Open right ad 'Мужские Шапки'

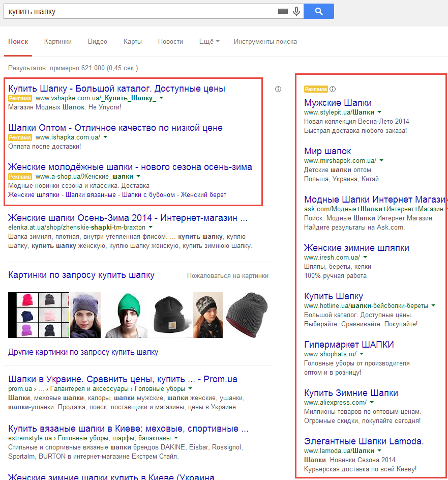pyautogui.click(x=338, y=102)
